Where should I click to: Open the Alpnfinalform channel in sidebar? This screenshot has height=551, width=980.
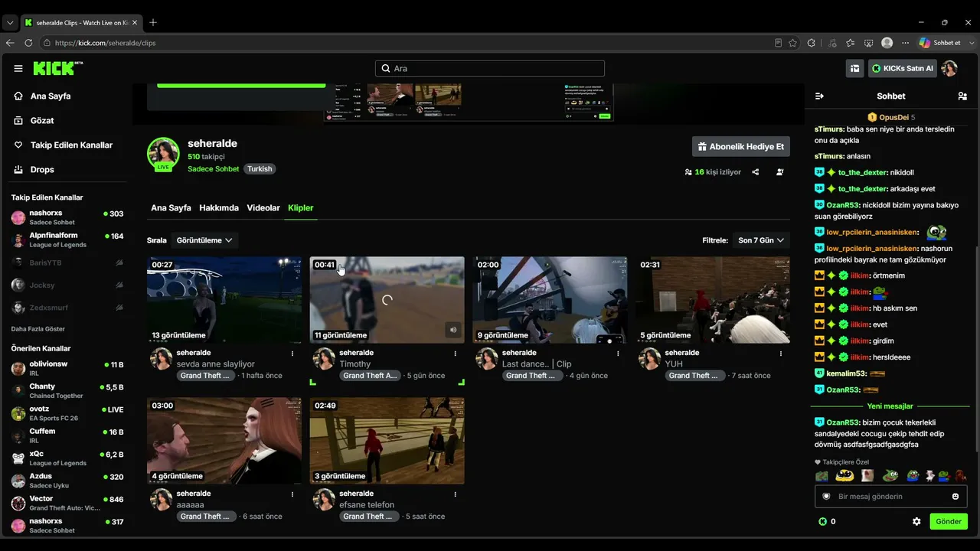click(67, 240)
